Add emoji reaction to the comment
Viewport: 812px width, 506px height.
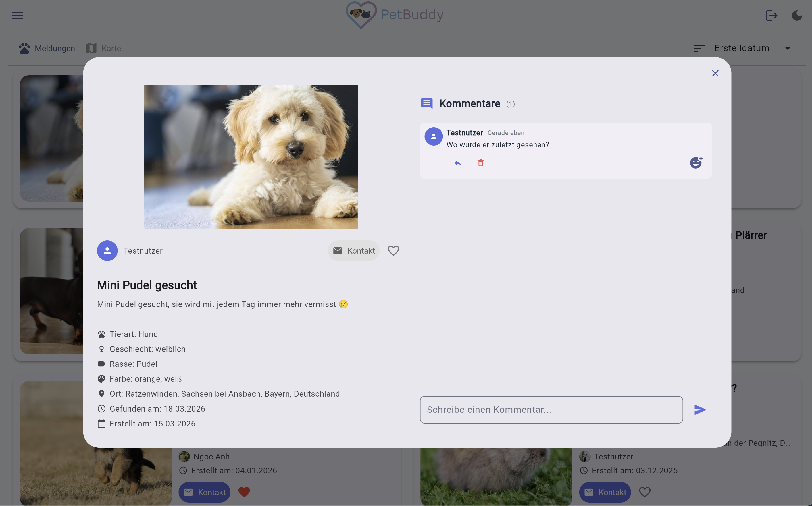pos(696,163)
